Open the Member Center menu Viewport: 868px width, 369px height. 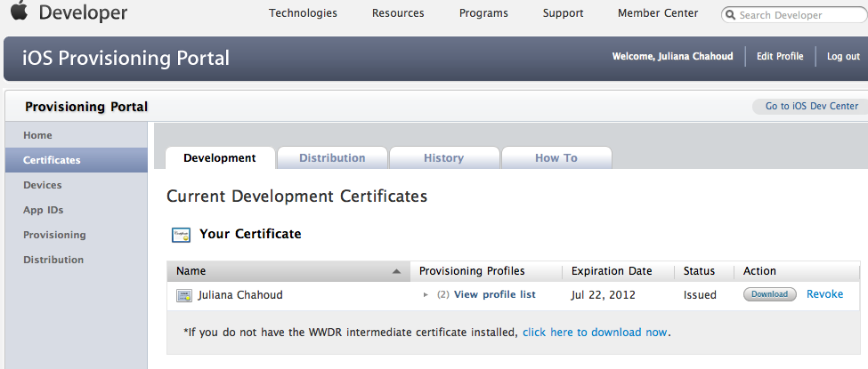(x=658, y=13)
